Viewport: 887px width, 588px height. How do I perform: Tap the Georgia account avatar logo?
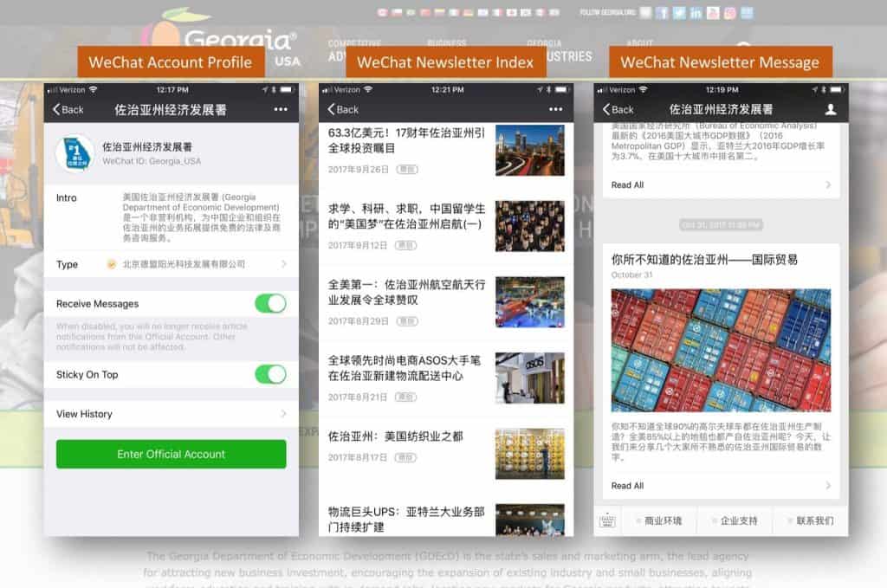(75, 152)
